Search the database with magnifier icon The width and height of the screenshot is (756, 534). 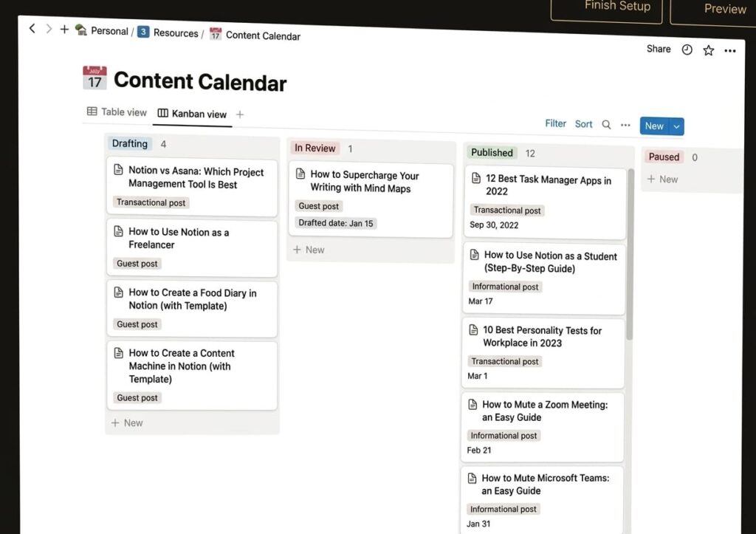tap(606, 125)
